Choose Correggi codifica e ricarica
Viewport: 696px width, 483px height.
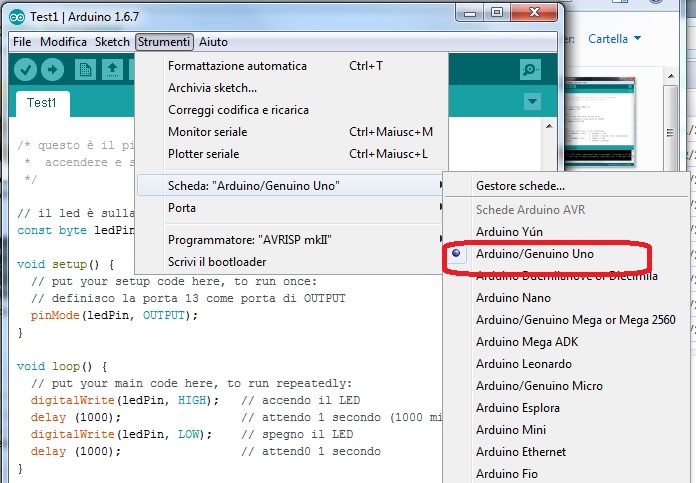pos(291,110)
